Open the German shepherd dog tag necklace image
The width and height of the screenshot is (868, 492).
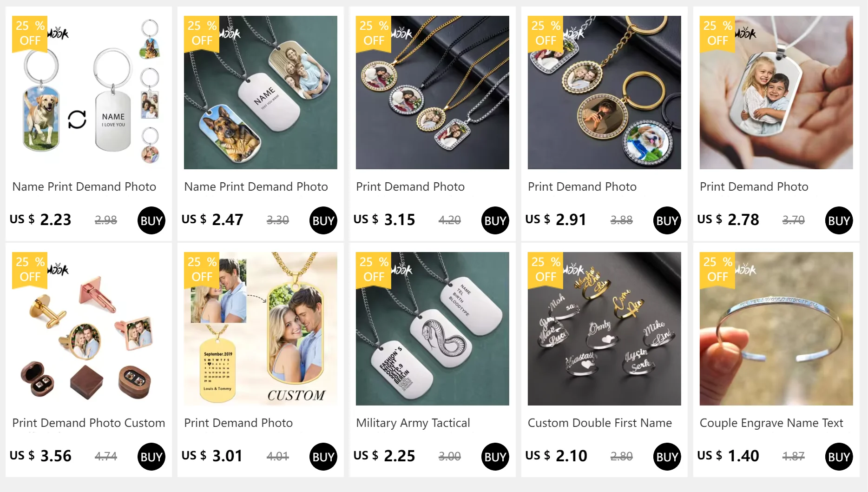[261, 93]
